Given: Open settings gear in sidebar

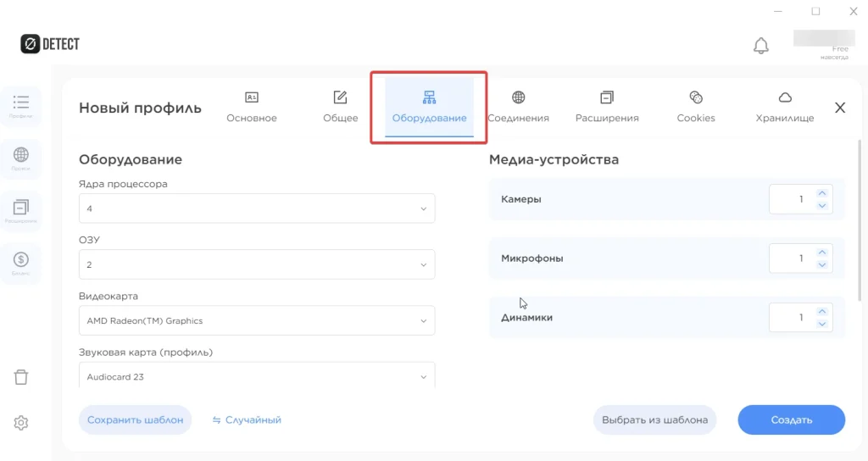Looking at the screenshot, I should [x=21, y=423].
